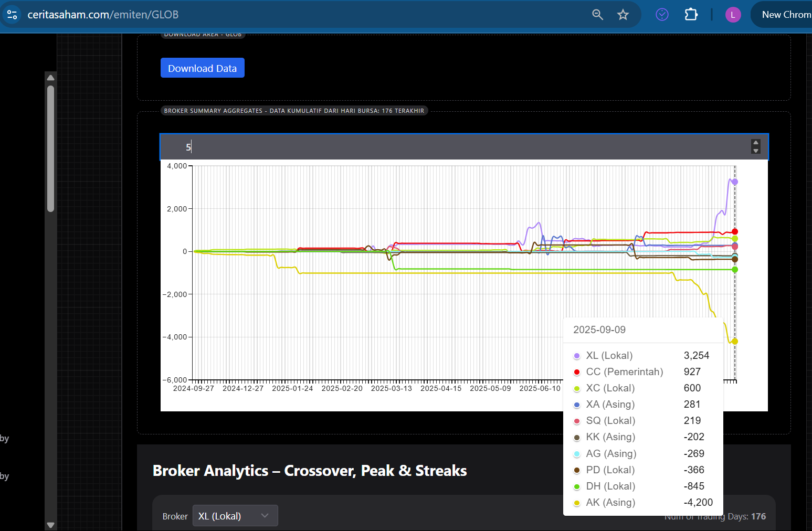
Task: Click the XL (Lokal) purple endpoint on chart
Action: coord(735,182)
